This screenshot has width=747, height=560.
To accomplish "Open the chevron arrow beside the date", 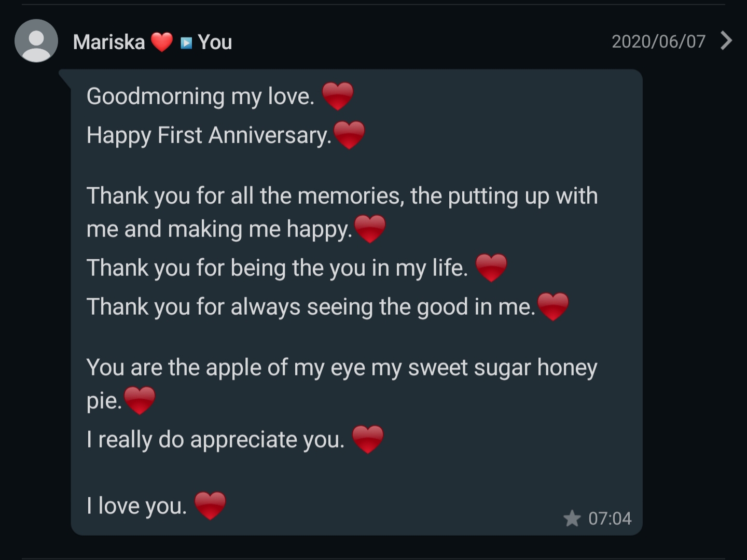I will (x=726, y=40).
